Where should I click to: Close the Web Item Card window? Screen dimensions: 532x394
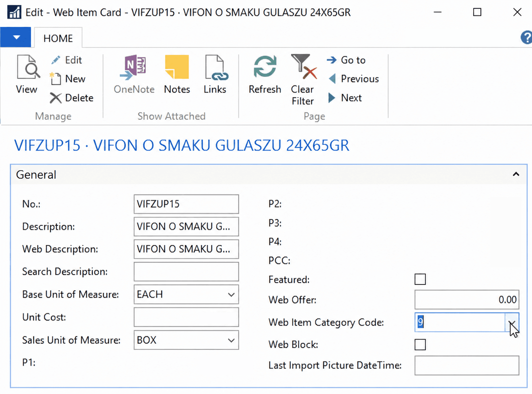coord(517,12)
